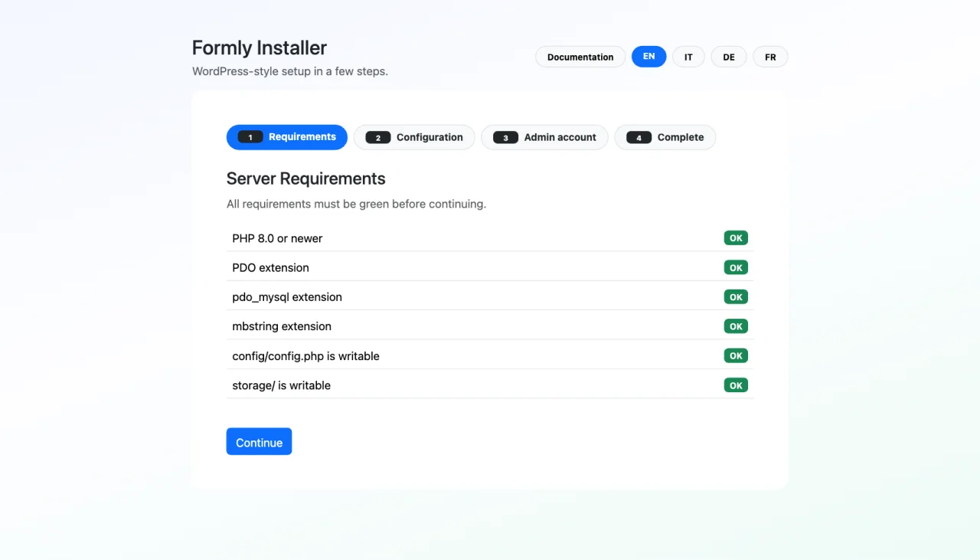This screenshot has height=560, width=980.
Task: Open the Admin account step tab
Action: point(545,137)
